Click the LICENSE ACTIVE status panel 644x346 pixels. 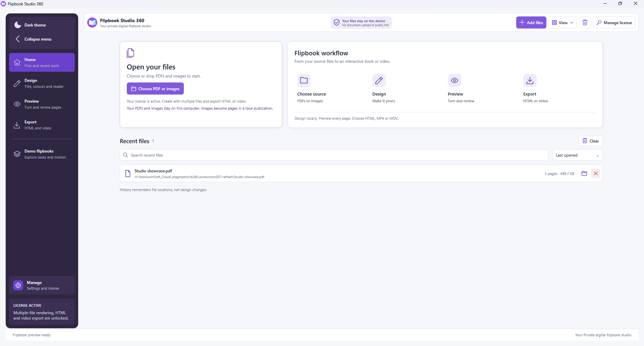pyautogui.click(x=42, y=312)
